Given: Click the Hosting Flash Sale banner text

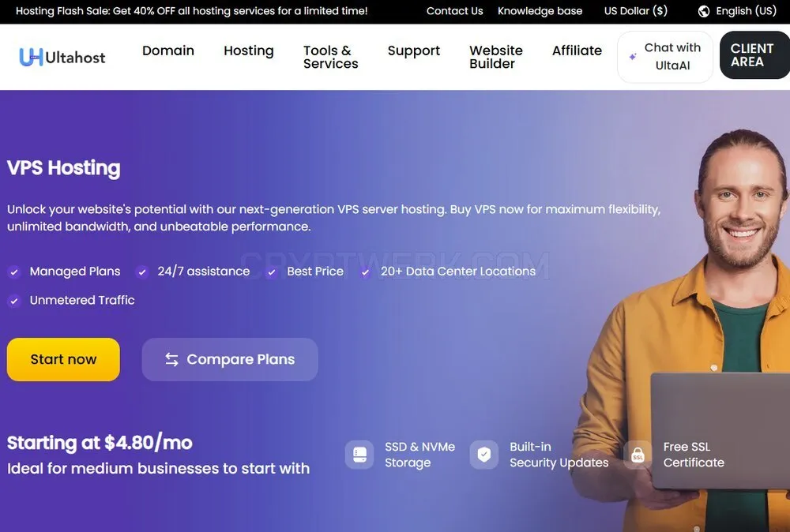Looking at the screenshot, I should pyautogui.click(x=191, y=11).
